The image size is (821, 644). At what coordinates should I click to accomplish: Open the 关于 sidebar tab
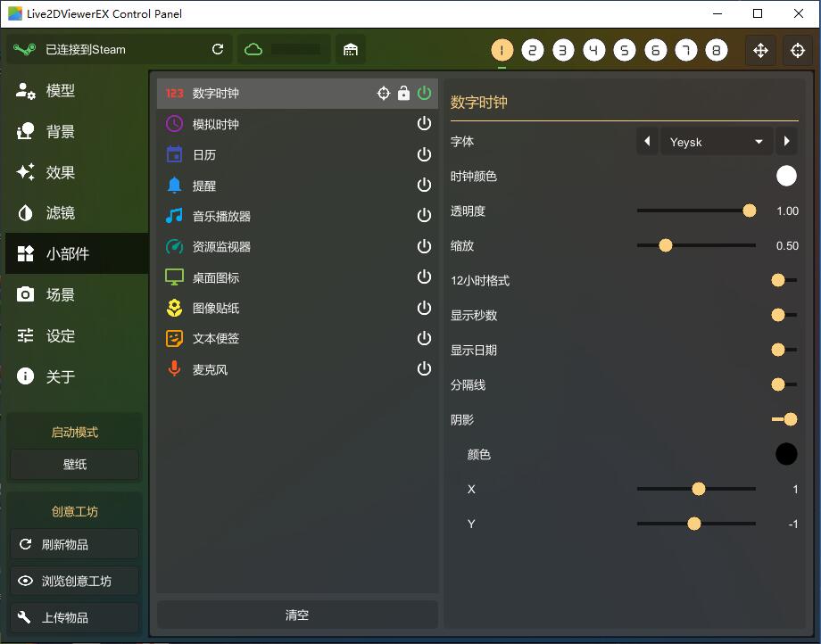[x=77, y=376]
